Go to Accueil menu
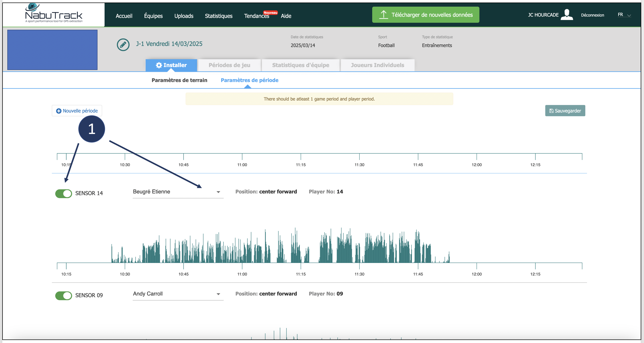644x343 pixels. pyautogui.click(x=124, y=16)
